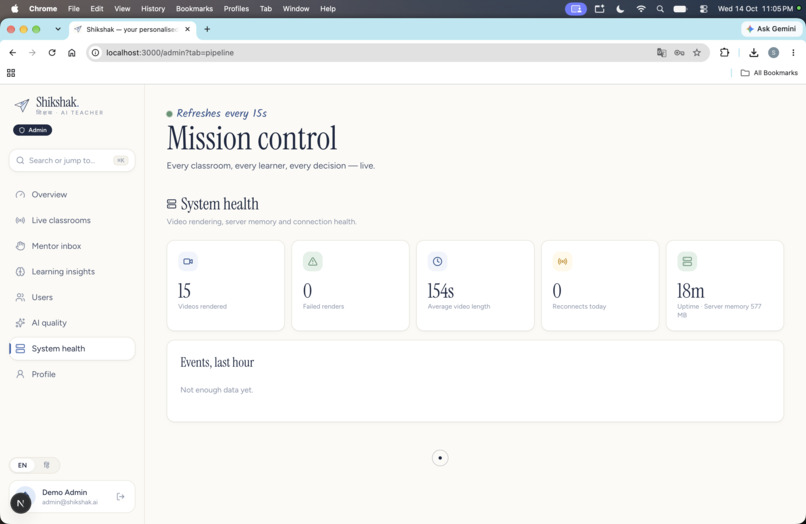Close the Shikshak tab
Screen dimensions: 806x524
coord(188,29)
